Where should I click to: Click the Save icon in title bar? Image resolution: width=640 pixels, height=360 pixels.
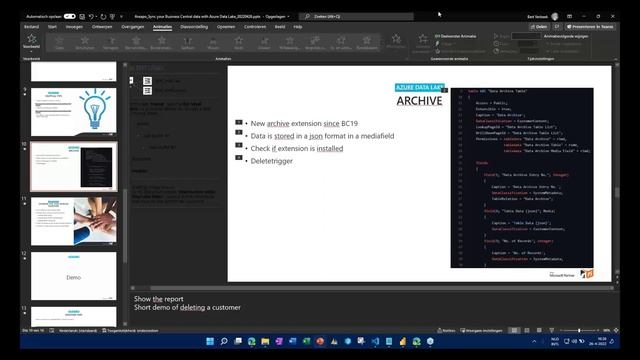tap(82, 16)
